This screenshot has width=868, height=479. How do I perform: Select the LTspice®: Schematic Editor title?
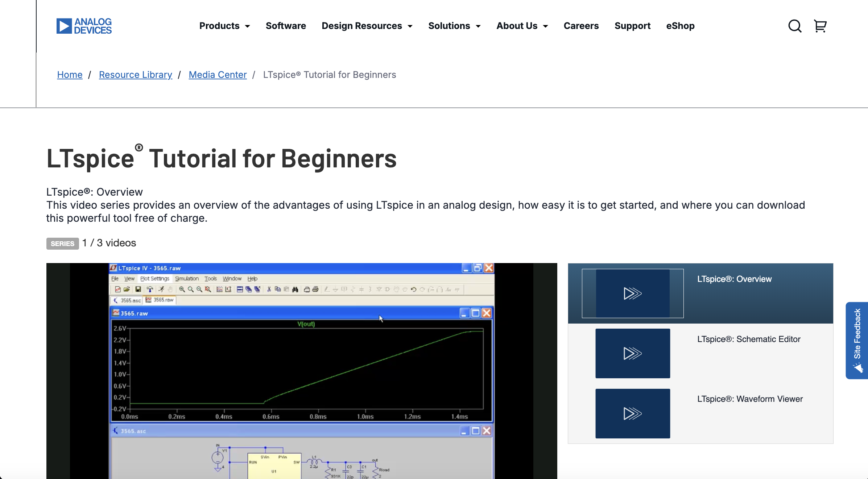[749, 339]
